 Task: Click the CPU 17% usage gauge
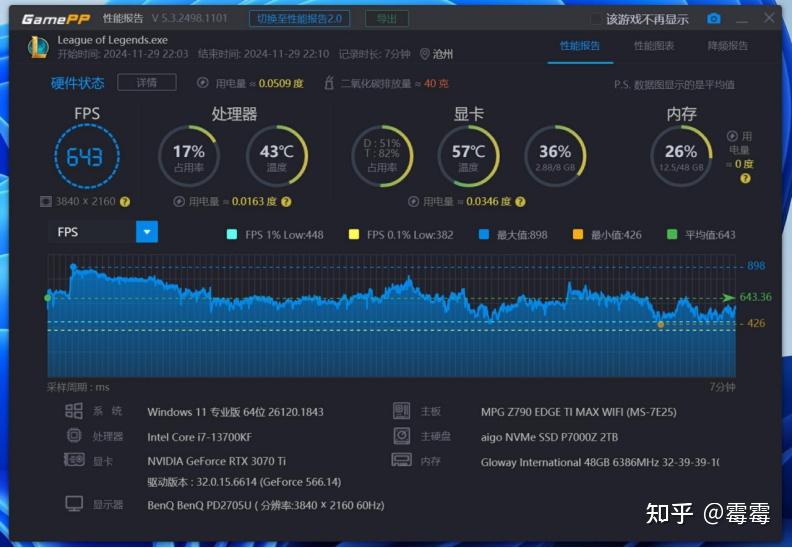click(x=188, y=156)
